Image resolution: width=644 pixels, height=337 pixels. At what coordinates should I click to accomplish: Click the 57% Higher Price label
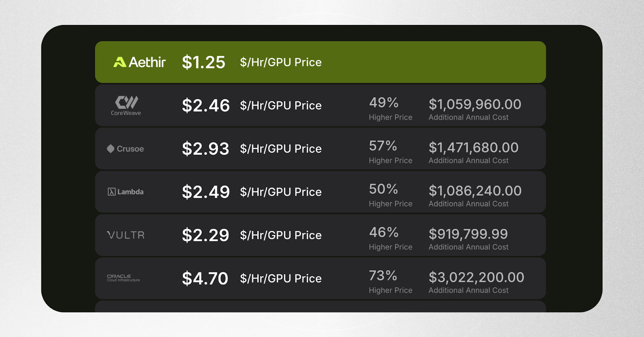(x=390, y=152)
